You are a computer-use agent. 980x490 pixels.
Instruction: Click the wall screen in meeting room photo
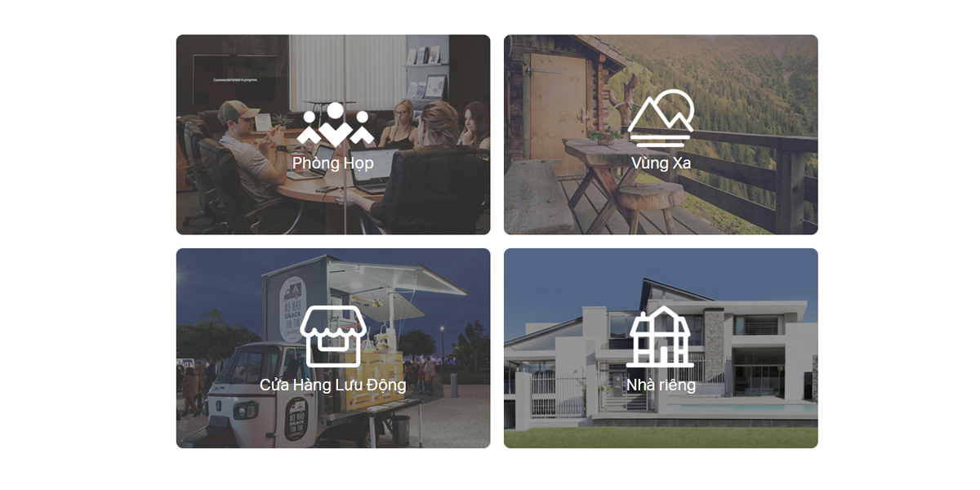pyautogui.click(x=234, y=79)
